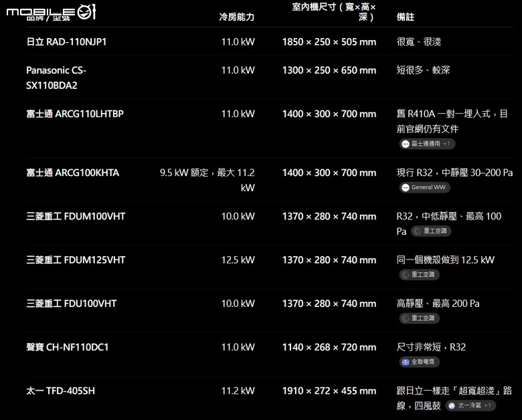Click 1370 × 280 × 740 mm for FDUM100VHT

point(329,216)
